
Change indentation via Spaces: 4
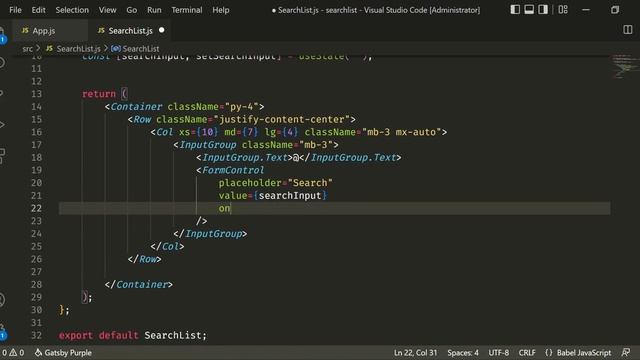click(x=462, y=353)
